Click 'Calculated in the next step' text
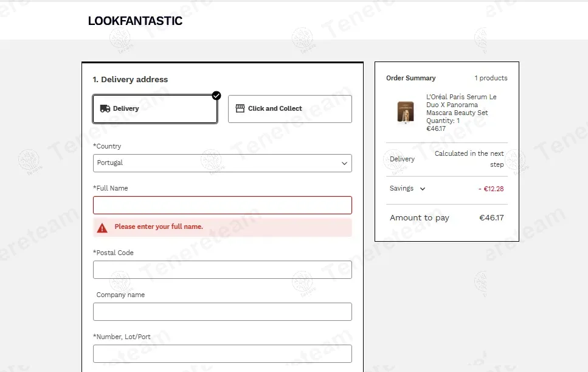The image size is (588, 372). (469, 159)
